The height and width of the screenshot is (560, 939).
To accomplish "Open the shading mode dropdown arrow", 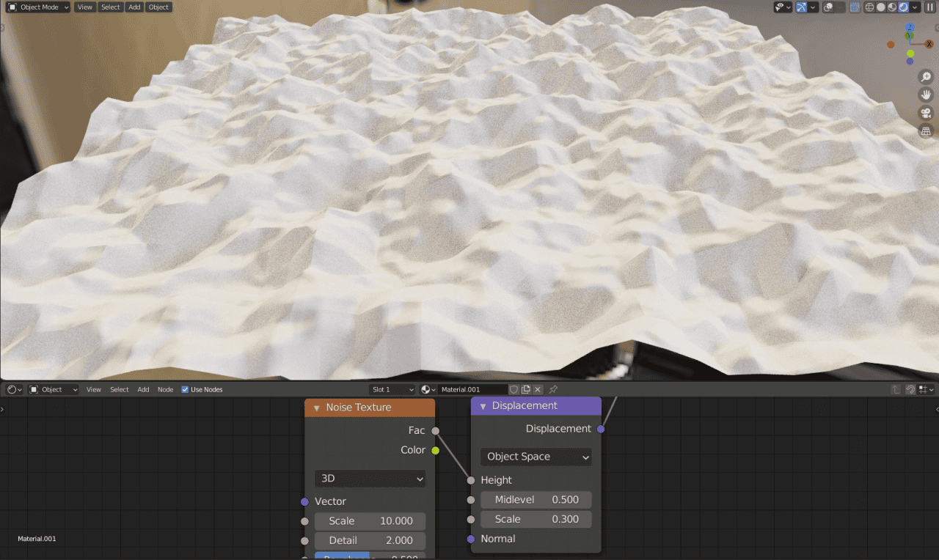I will (x=914, y=7).
